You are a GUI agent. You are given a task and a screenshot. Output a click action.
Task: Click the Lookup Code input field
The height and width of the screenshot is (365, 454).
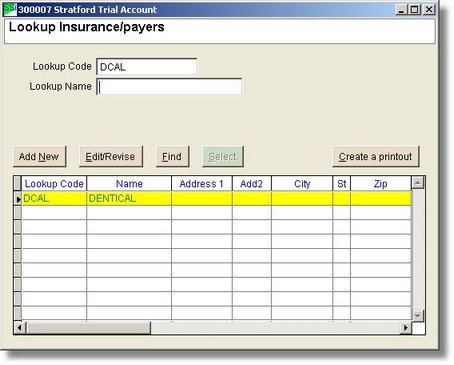click(147, 67)
